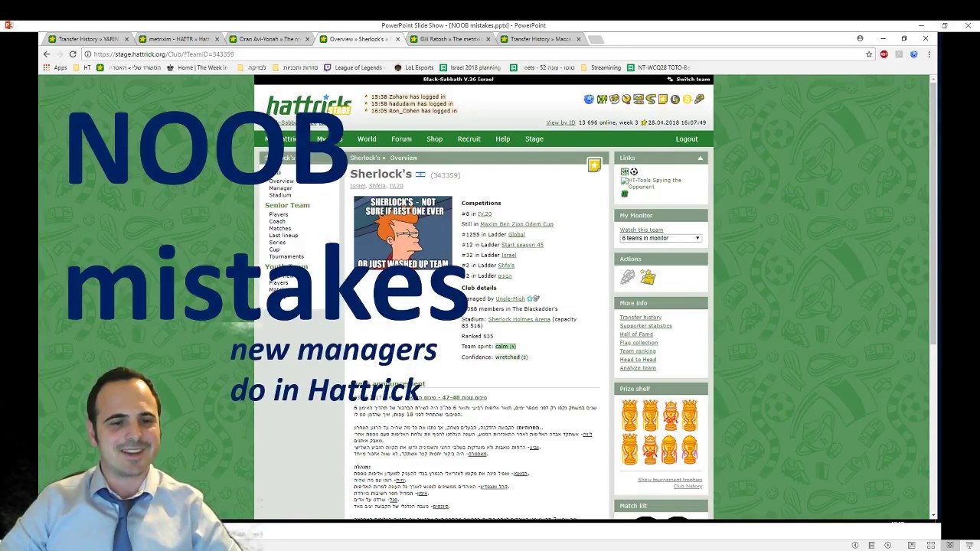The width and height of the screenshot is (980, 551).
Task: Open the Forum menu
Action: [401, 139]
